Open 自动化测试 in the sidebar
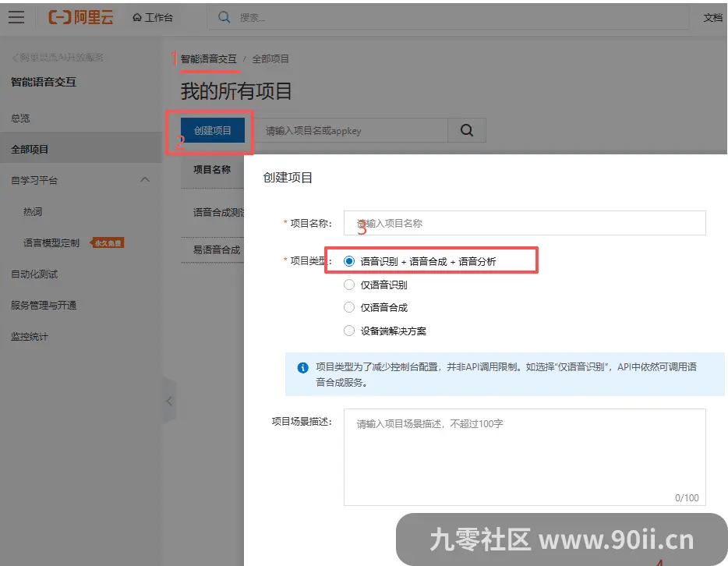This screenshot has height=566, width=728. click(x=34, y=274)
